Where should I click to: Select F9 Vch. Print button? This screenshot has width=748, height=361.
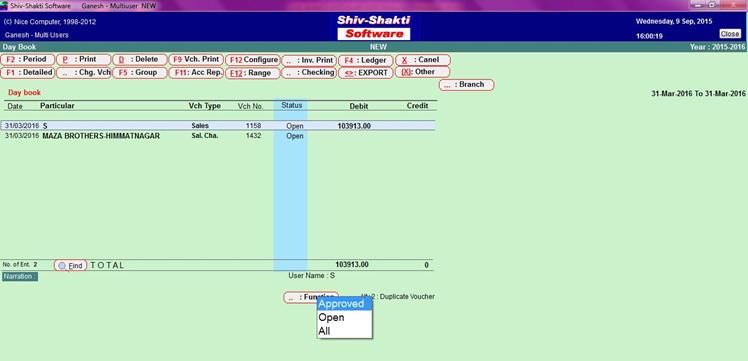(x=196, y=60)
